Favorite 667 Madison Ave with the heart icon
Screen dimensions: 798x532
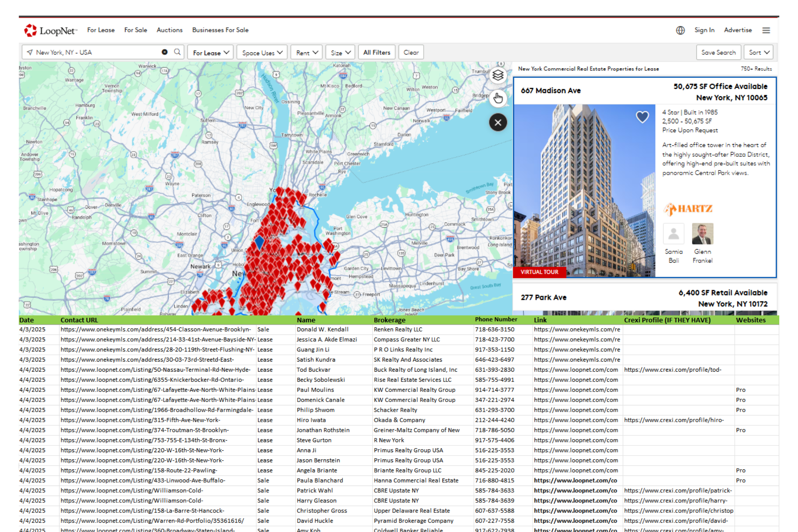click(x=642, y=117)
